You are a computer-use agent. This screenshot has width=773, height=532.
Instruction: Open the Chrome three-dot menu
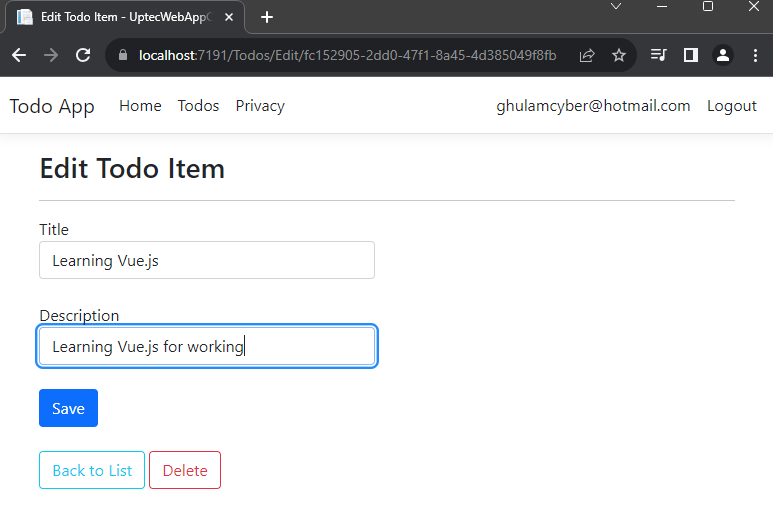point(755,55)
